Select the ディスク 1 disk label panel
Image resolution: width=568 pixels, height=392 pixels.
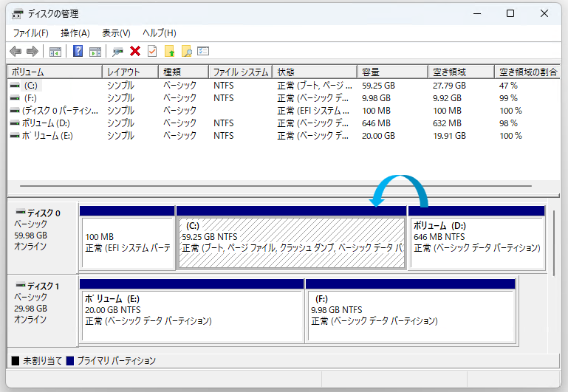pyautogui.click(x=43, y=311)
